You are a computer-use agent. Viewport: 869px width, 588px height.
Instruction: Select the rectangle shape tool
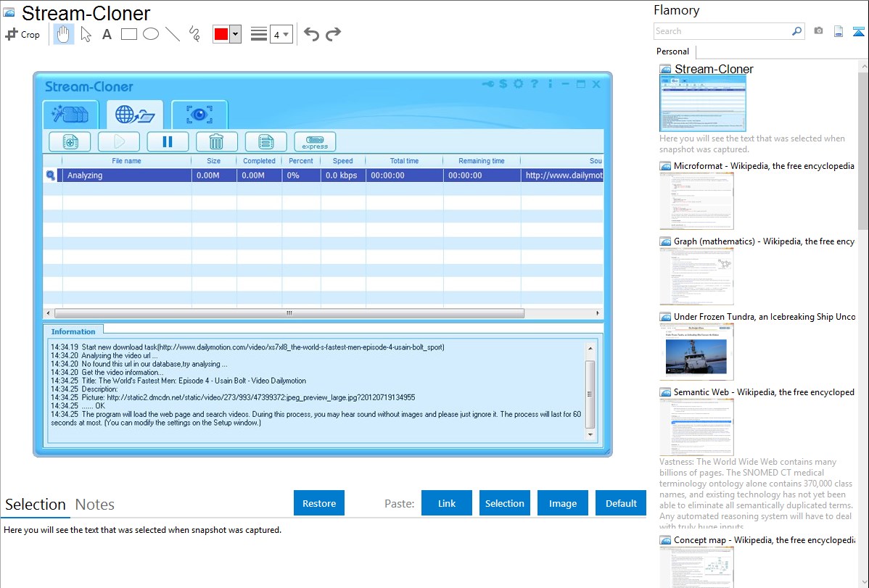click(128, 34)
